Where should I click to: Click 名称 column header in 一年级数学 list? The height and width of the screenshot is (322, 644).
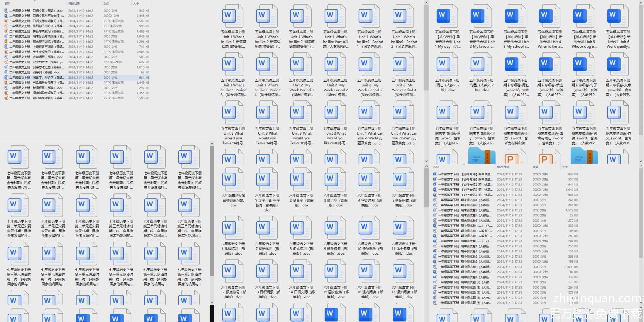click(436, 167)
